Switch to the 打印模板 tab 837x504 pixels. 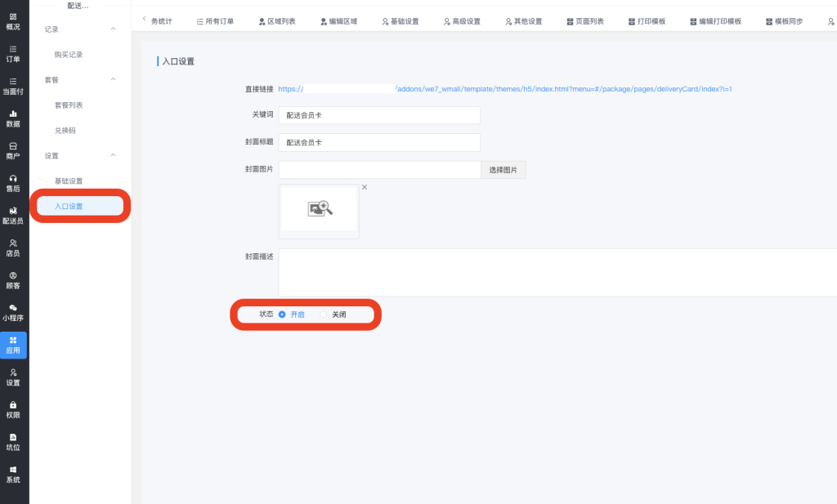click(x=647, y=21)
